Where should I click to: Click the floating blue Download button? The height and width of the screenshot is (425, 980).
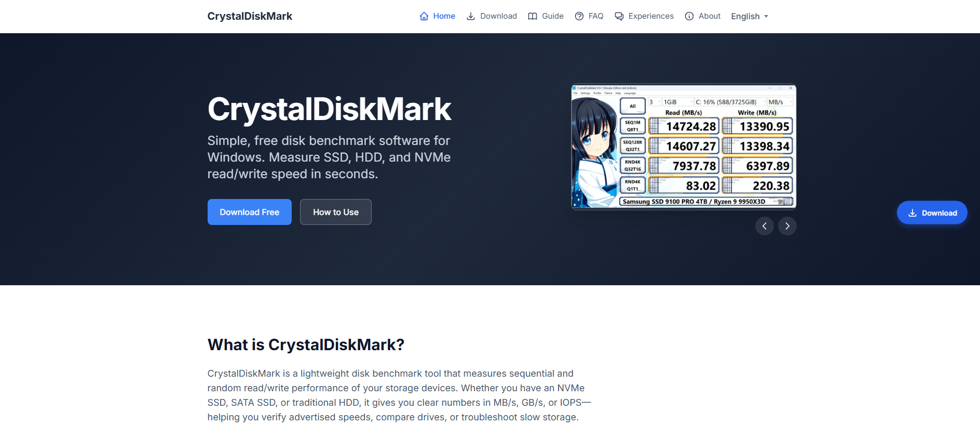click(932, 212)
